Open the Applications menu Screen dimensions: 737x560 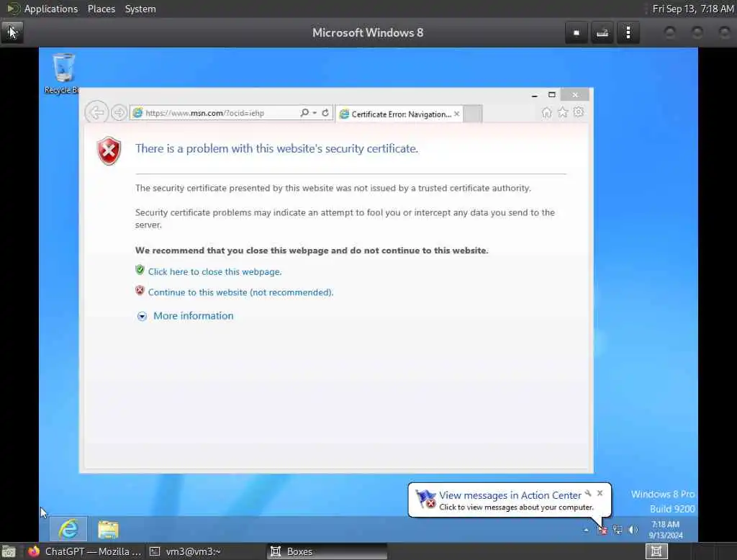click(x=51, y=9)
